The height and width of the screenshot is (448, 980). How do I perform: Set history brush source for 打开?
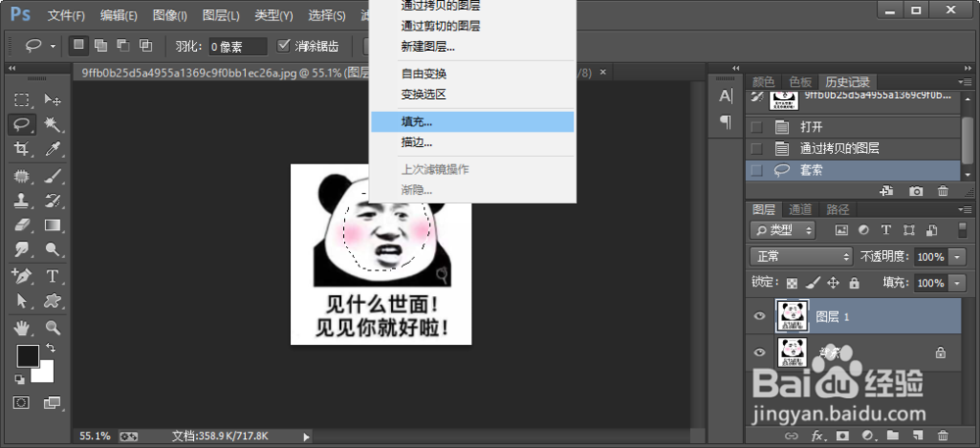pyautogui.click(x=757, y=127)
